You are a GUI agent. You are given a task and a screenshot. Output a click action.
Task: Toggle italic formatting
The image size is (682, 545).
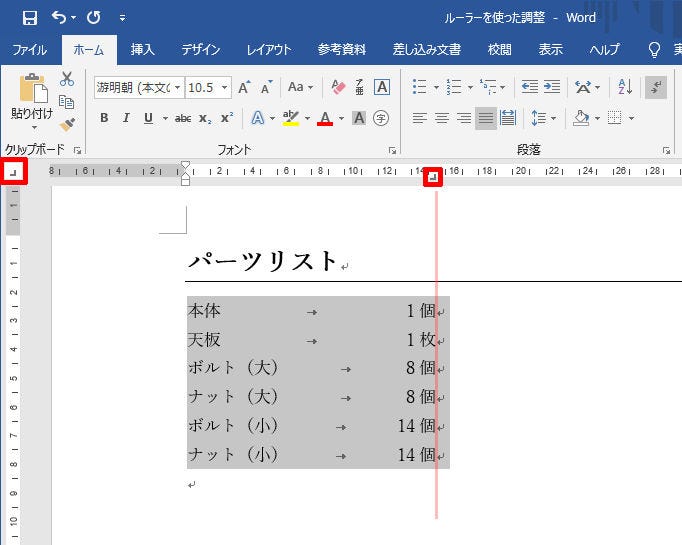126,118
